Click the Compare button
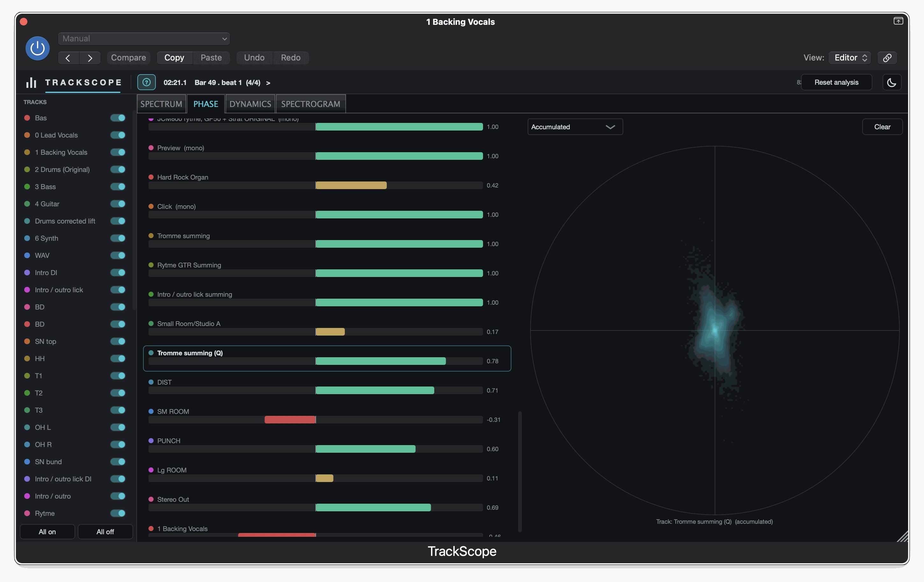This screenshot has width=924, height=582. tap(128, 58)
